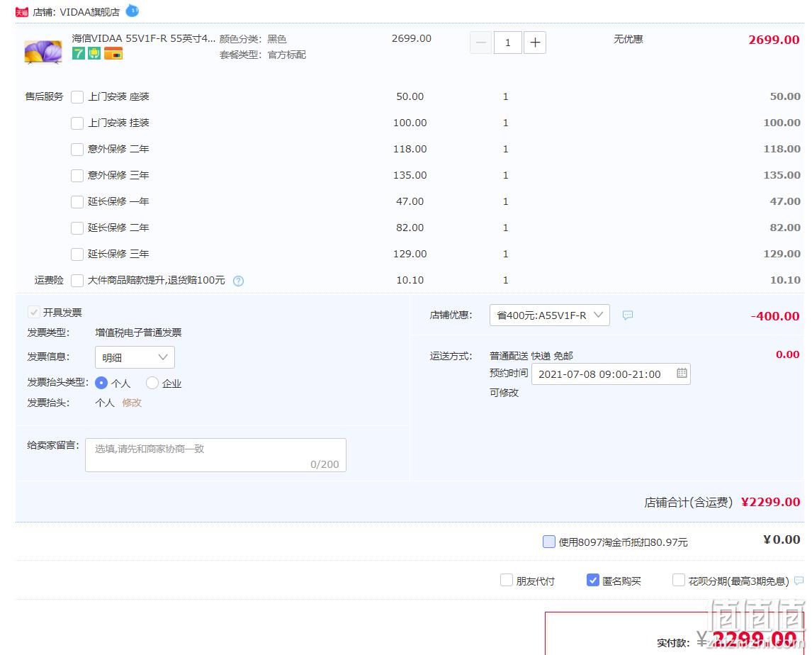Click the green 7-day return badge icon

coord(78,53)
